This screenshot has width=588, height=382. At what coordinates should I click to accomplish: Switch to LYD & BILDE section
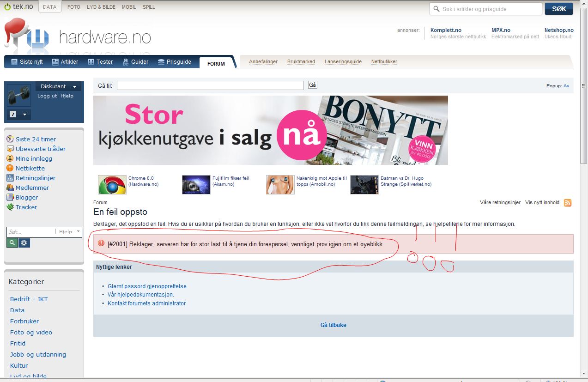[101, 7]
